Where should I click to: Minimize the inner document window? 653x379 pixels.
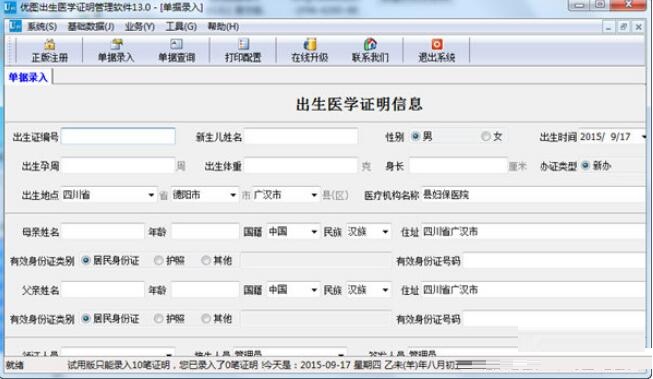click(608, 27)
